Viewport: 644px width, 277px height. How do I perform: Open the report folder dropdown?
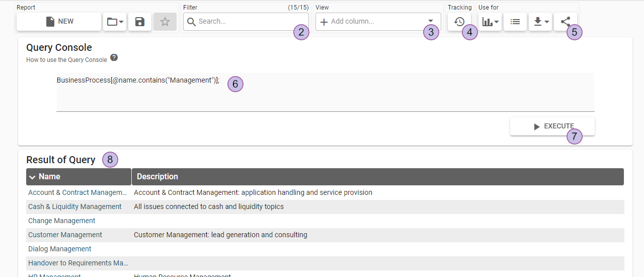coord(115,22)
